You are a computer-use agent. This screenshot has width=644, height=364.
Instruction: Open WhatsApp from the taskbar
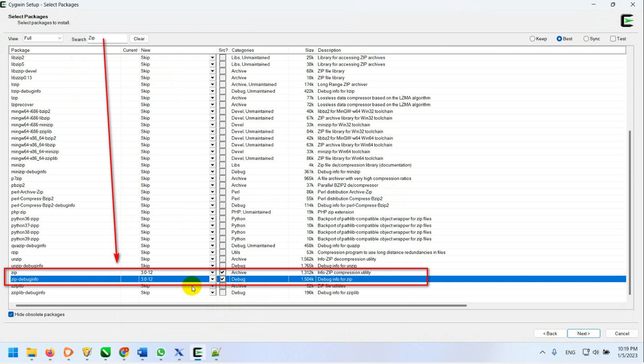coord(161,352)
